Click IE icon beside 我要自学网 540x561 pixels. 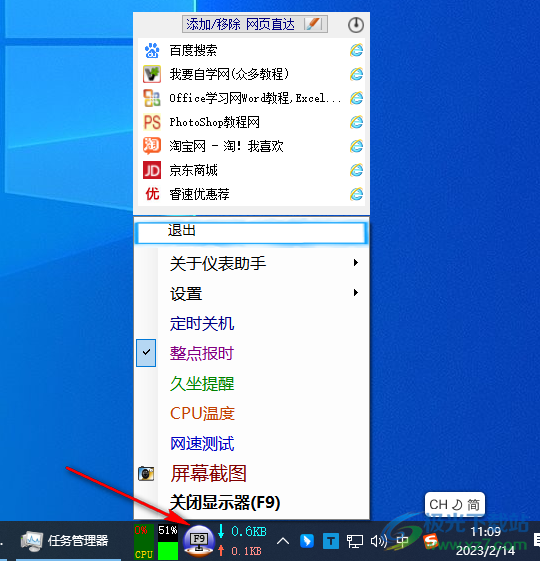coord(356,74)
